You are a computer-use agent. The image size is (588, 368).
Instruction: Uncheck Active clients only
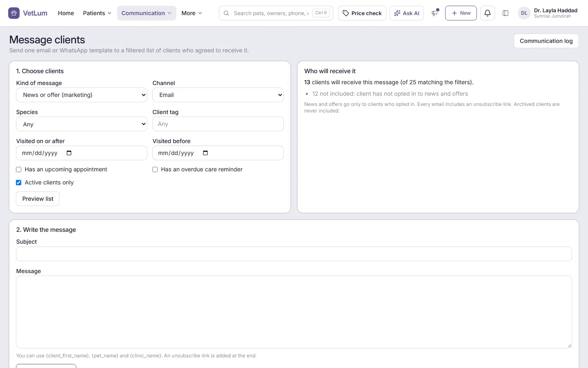(x=19, y=182)
